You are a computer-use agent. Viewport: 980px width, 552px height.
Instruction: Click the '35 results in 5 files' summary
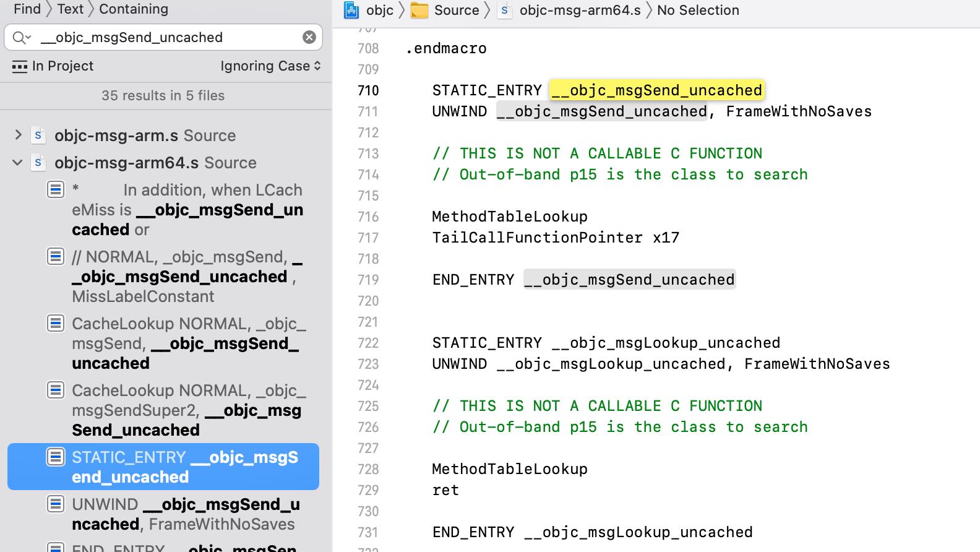tap(163, 95)
